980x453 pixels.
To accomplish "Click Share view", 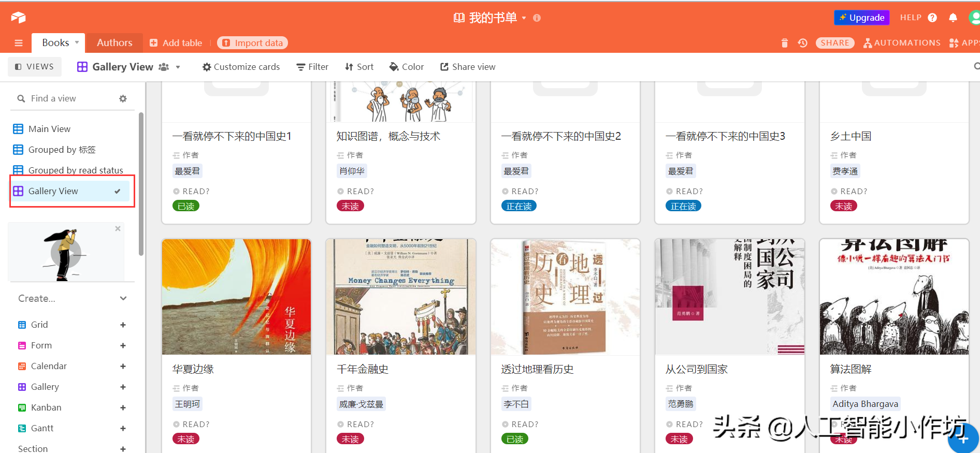I will coord(468,67).
